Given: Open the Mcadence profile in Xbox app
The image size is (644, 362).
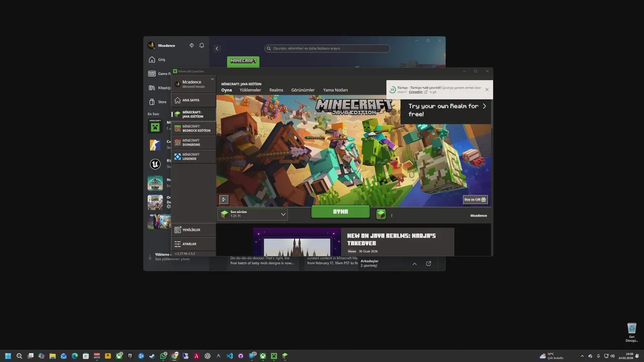Looking at the screenshot, I should [162, 45].
